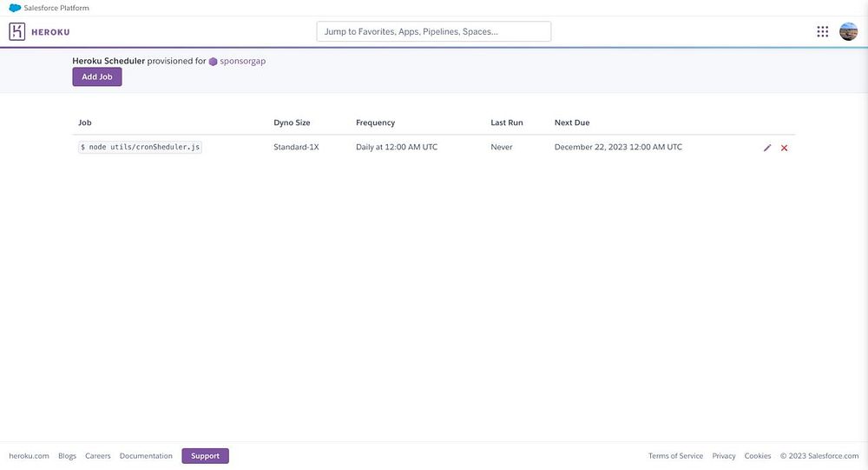Click the Add Job button
868x470 pixels.
pos(97,77)
